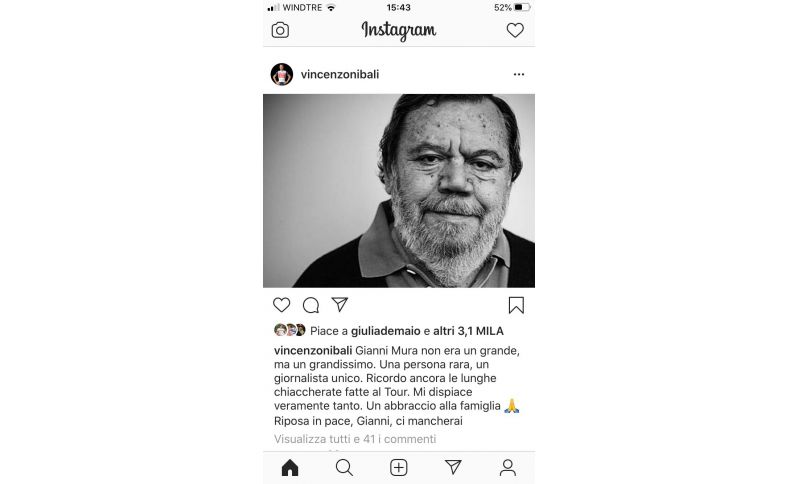Create new post with plus icon
The width and height of the screenshot is (800, 484).
pyautogui.click(x=398, y=467)
